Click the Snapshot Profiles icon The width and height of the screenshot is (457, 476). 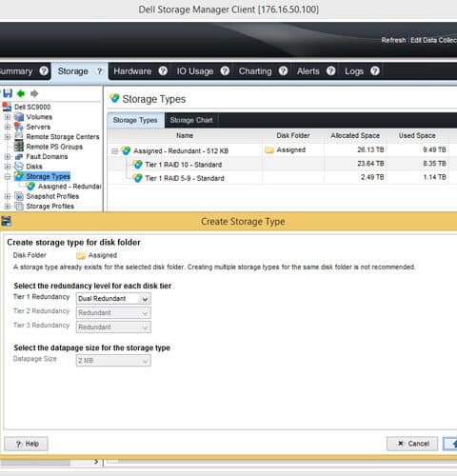click(19, 196)
